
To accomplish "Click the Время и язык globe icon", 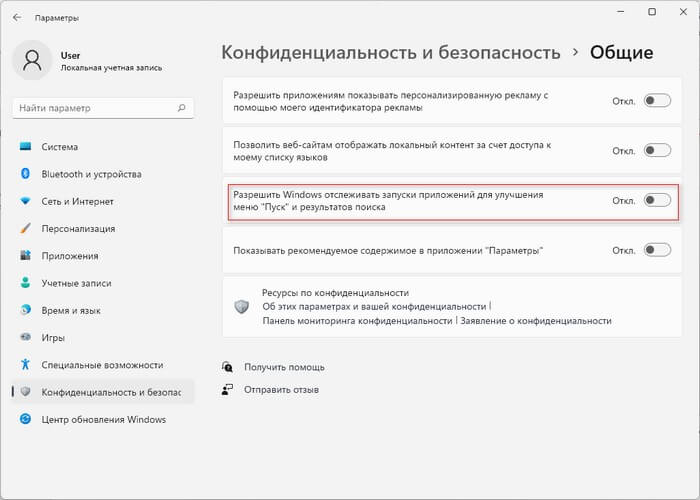I will pos(25,310).
